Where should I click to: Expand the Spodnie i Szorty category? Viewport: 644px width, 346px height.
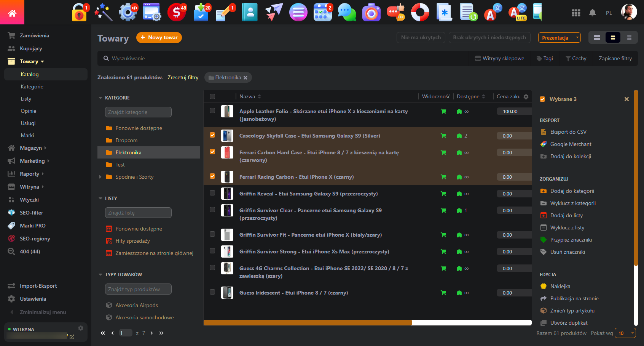pos(100,177)
